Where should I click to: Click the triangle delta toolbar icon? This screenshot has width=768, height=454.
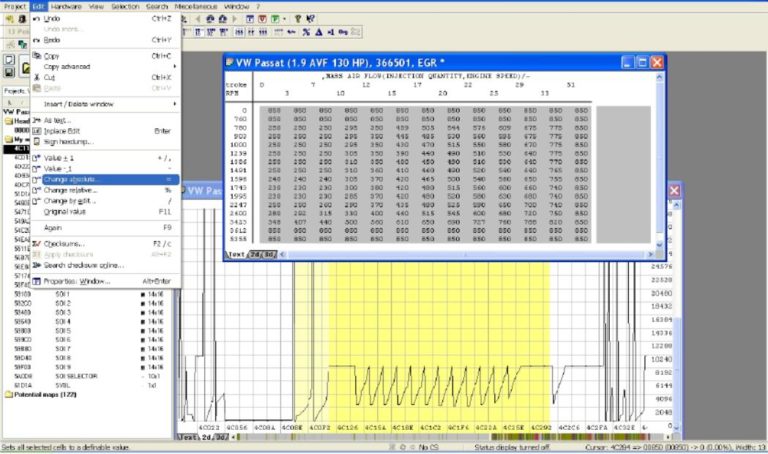[x=319, y=32]
